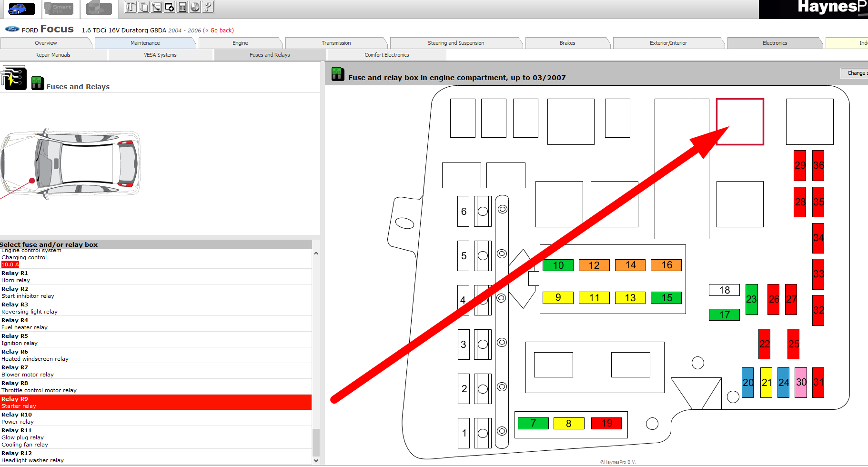Select red fuse 34
This screenshot has width=868, height=467.
point(818,238)
